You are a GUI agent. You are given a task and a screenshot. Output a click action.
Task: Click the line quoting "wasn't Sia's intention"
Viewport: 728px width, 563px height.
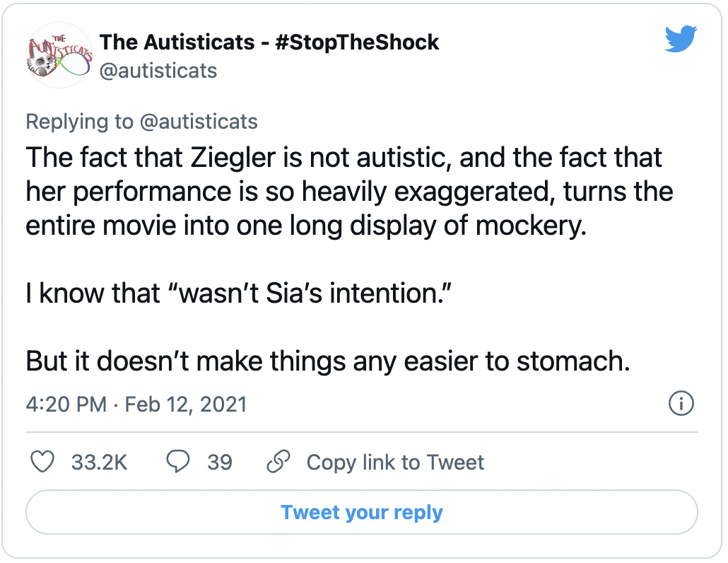[x=237, y=293]
